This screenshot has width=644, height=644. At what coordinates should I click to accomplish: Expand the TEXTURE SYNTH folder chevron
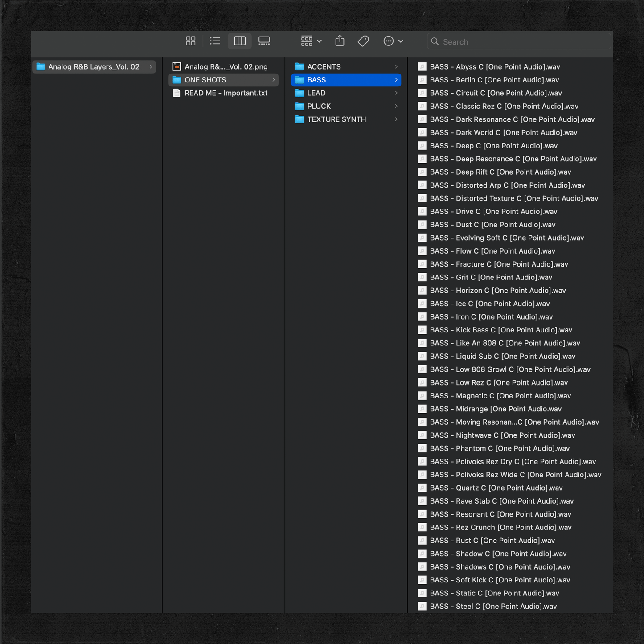coord(396,119)
